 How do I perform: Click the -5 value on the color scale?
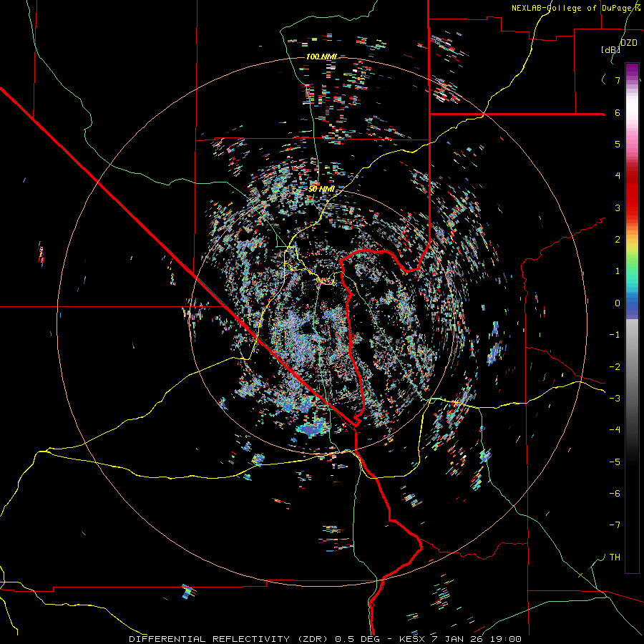(615, 462)
